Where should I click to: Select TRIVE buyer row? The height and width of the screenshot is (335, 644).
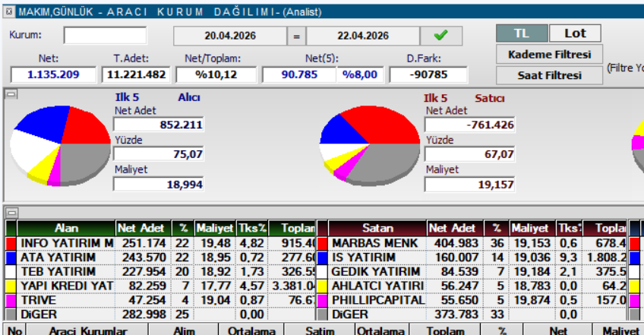click(160, 301)
